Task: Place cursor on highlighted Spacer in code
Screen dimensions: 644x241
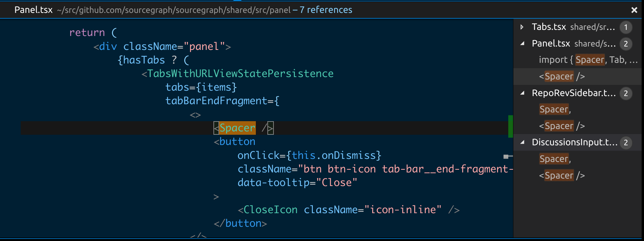Action: (x=237, y=128)
